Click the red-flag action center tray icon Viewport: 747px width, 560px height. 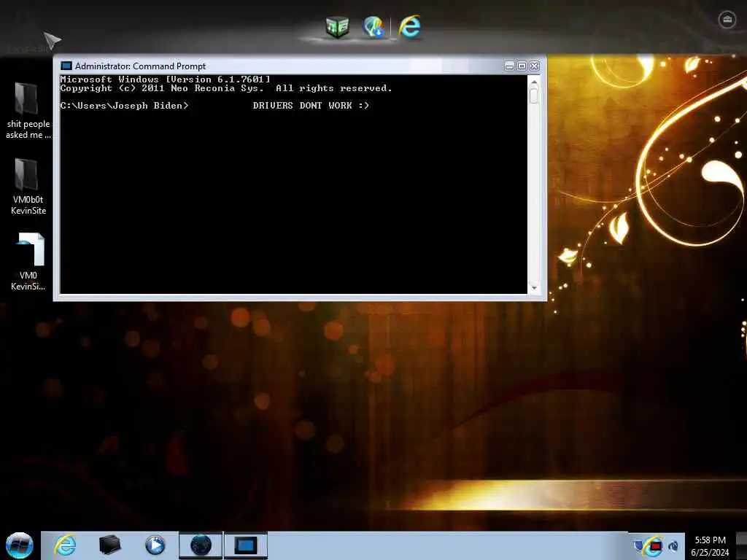[655, 546]
